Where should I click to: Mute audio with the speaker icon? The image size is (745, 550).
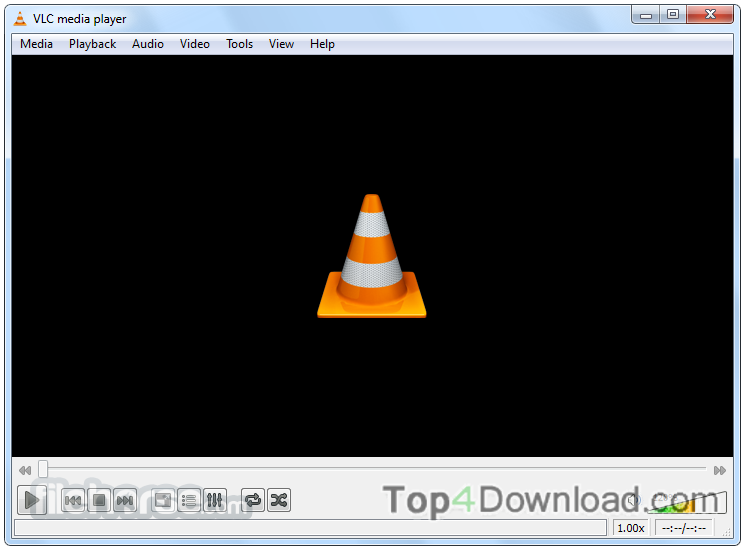(x=634, y=501)
